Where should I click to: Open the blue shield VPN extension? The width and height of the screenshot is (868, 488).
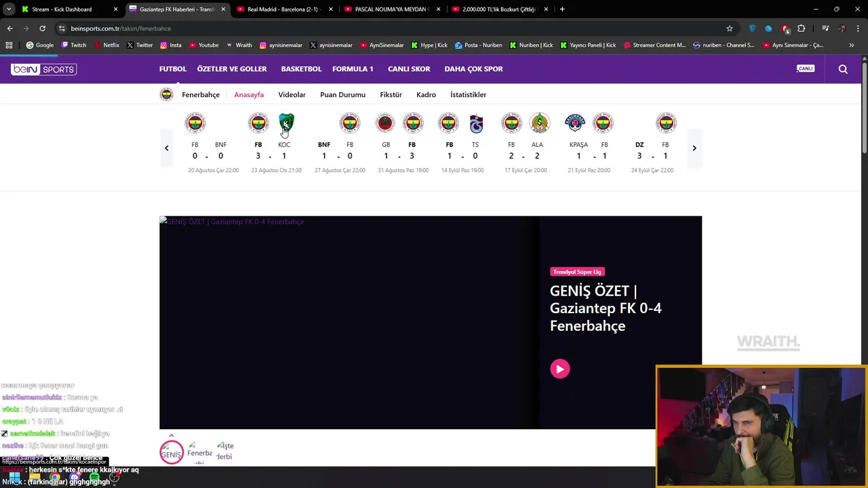(752, 28)
